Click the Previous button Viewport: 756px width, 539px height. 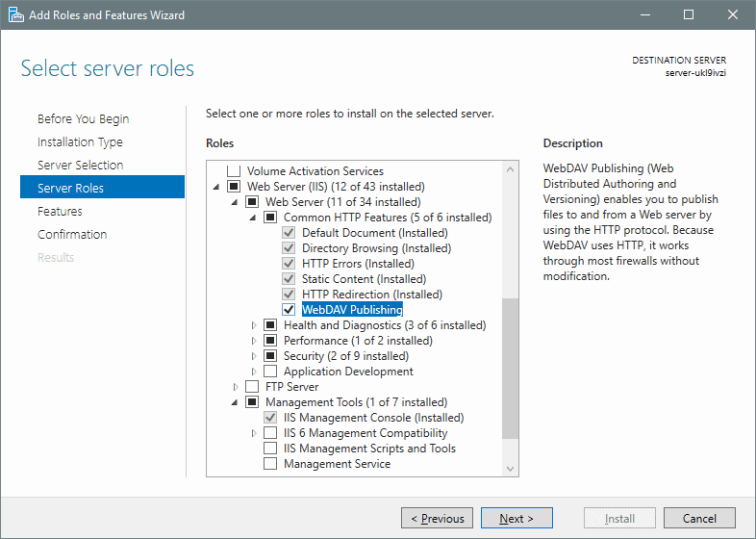437,519
